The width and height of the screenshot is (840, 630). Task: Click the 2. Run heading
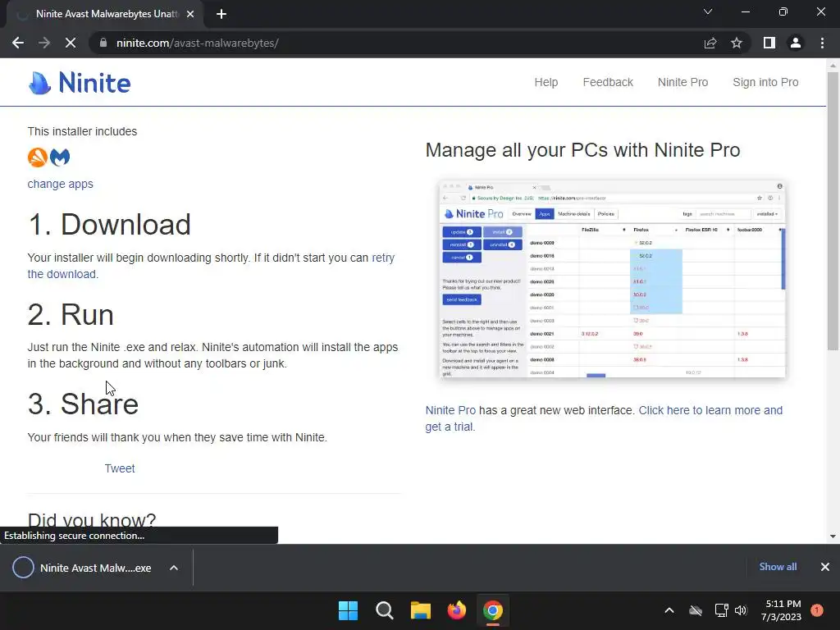(71, 314)
